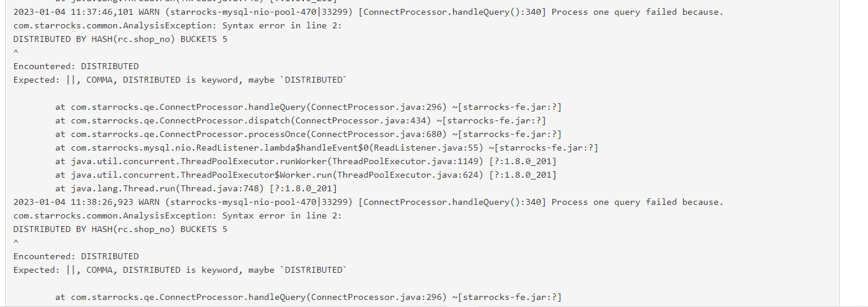Screen dimensions: 868x307
Task: Click the ReadListener.lambda$handleEvent$0 stack frame
Action: coord(327,148)
